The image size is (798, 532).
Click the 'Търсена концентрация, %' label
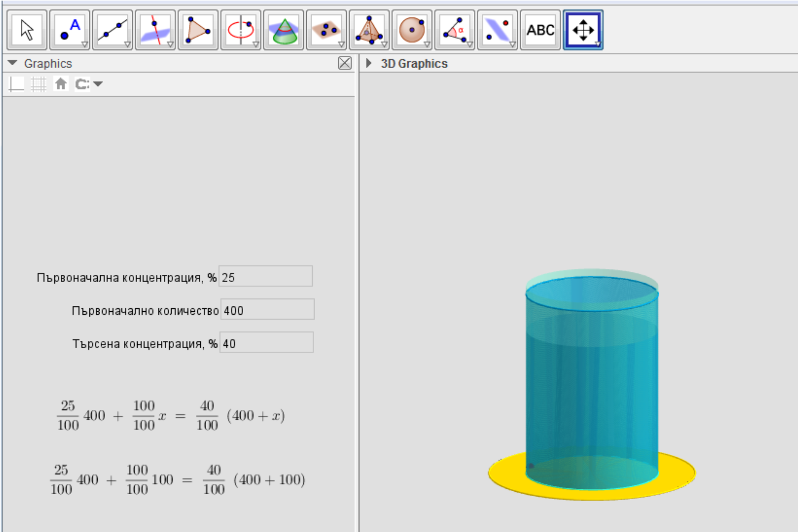click(x=145, y=344)
